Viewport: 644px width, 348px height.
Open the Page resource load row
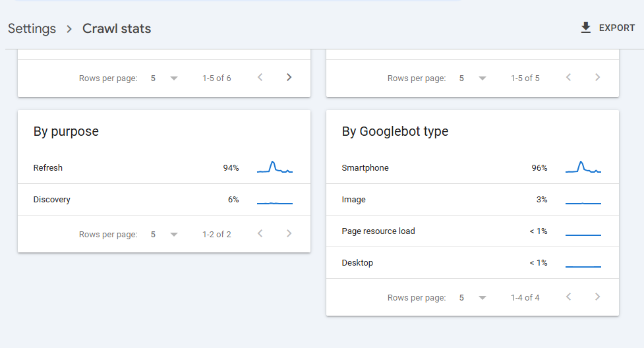click(x=473, y=231)
